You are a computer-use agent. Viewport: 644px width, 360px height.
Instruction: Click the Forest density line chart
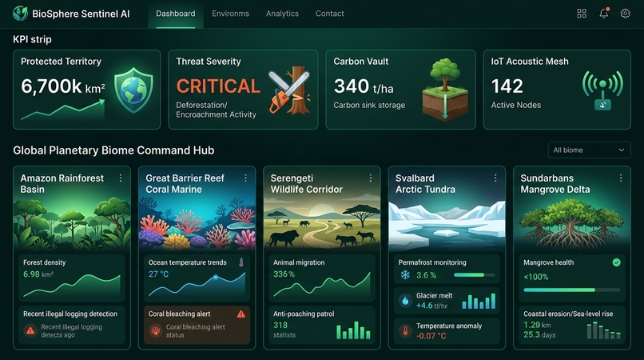[x=72, y=286]
